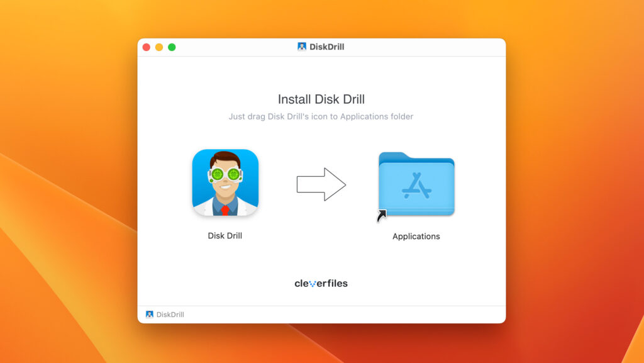Click the Install Disk Drill heading

[321, 99]
